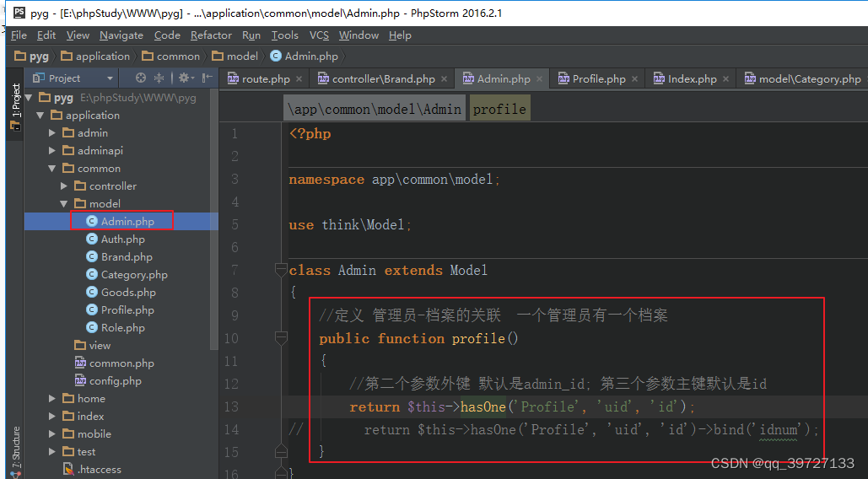Select .htaccess in the project tree

click(x=93, y=469)
